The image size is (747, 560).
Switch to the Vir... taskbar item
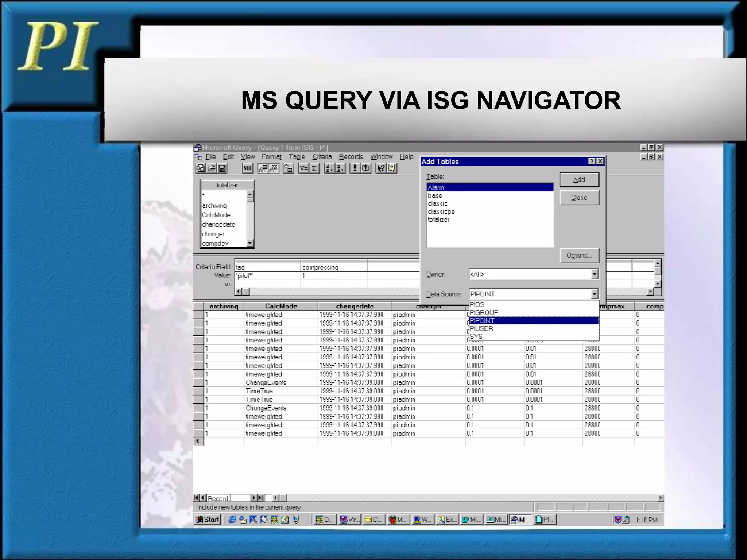(349, 520)
